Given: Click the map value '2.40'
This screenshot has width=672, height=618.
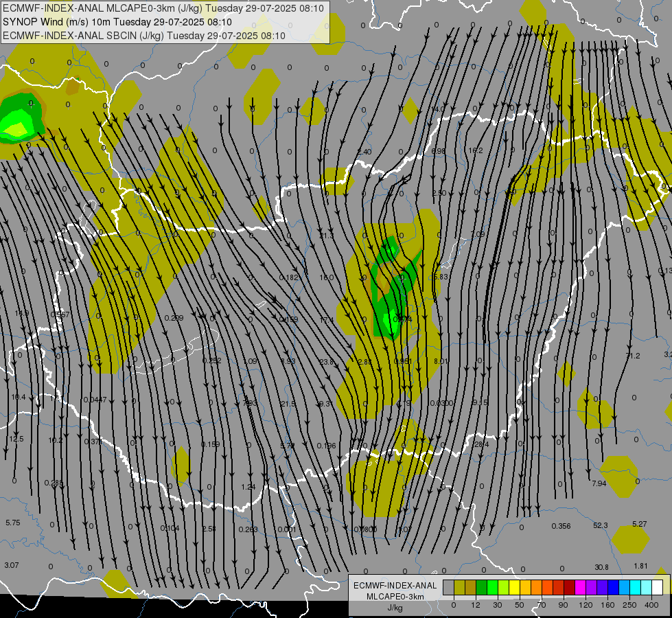Looking at the screenshot, I should [364, 152].
